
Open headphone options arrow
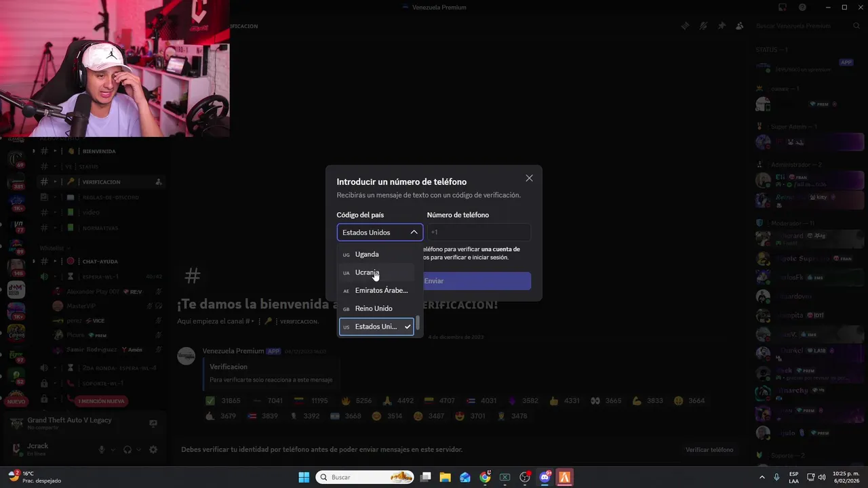click(138, 449)
